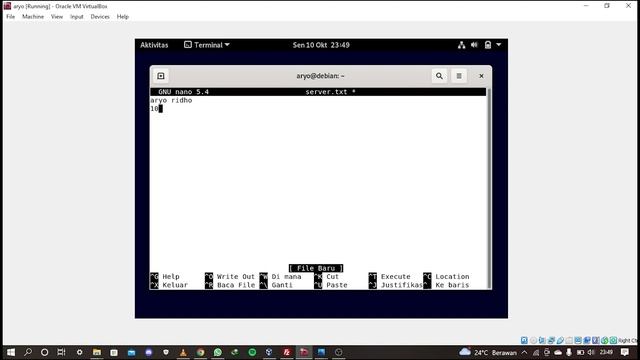Screen dimensions: 640x360
Task: Click nano 'Keluar' shortcut label
Action: (175, 285)
